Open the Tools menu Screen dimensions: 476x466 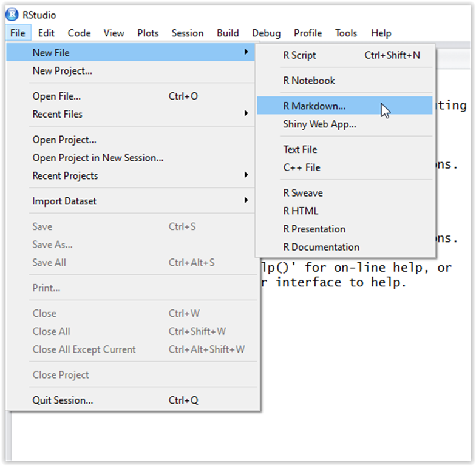346,33
